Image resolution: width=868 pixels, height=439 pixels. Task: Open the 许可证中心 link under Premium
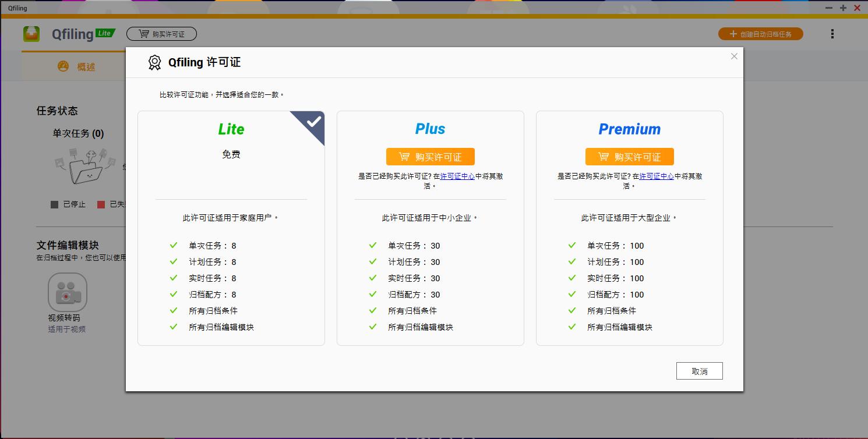coord(655,176)
